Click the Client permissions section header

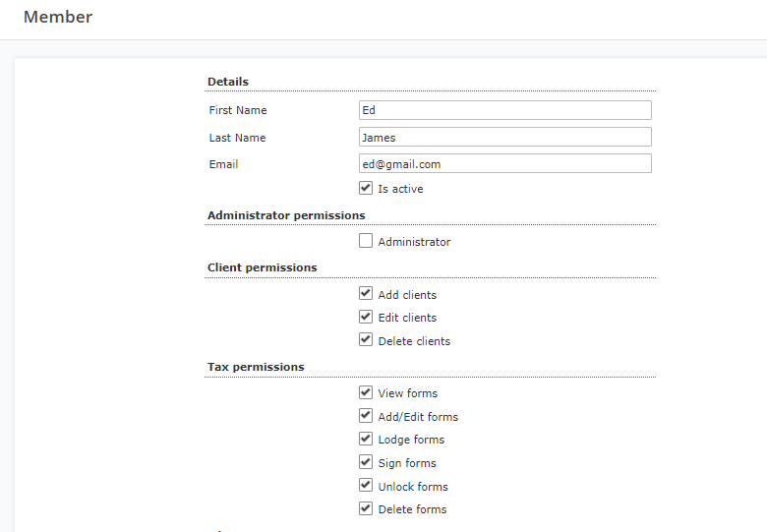263,267
